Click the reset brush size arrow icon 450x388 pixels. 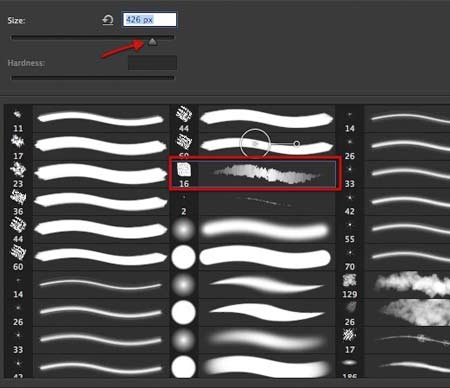coord(108,20)
